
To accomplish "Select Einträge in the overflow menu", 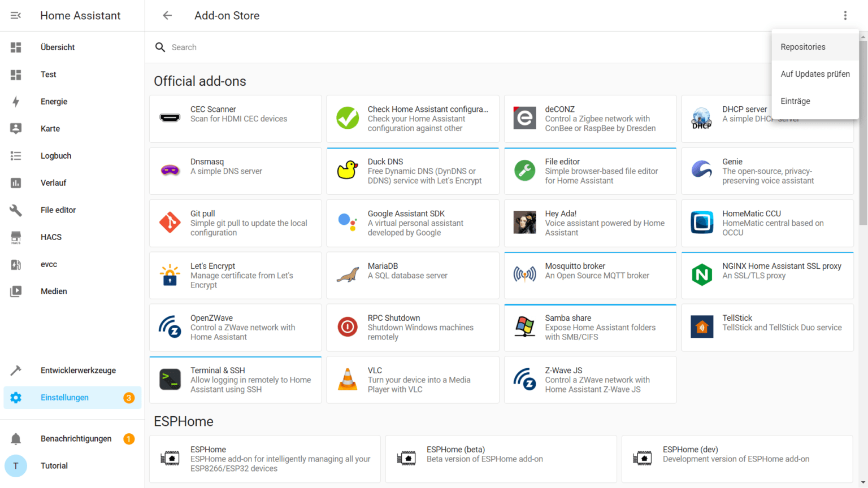I will [795, 101].
